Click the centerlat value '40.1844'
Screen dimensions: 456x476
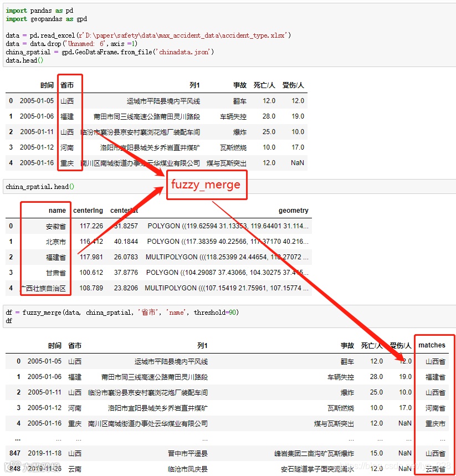pos(126,242)
